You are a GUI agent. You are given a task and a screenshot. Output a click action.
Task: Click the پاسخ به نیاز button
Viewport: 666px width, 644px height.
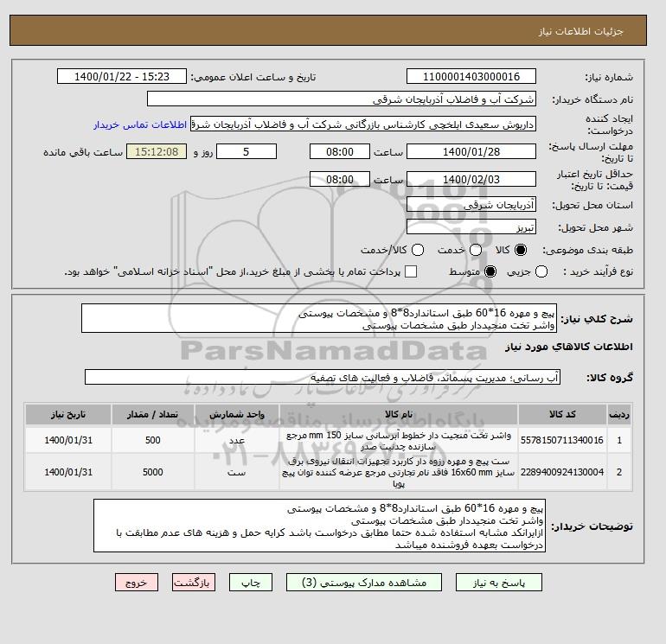coord(499,582)
